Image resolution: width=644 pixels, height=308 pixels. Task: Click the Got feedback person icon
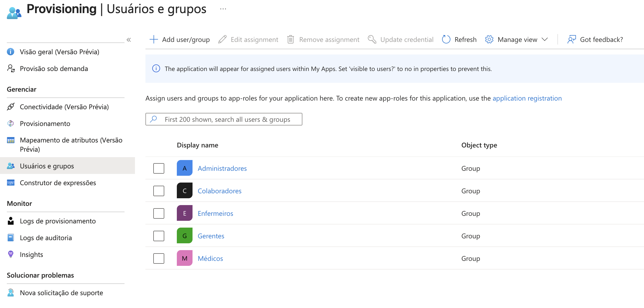[572, 40]
